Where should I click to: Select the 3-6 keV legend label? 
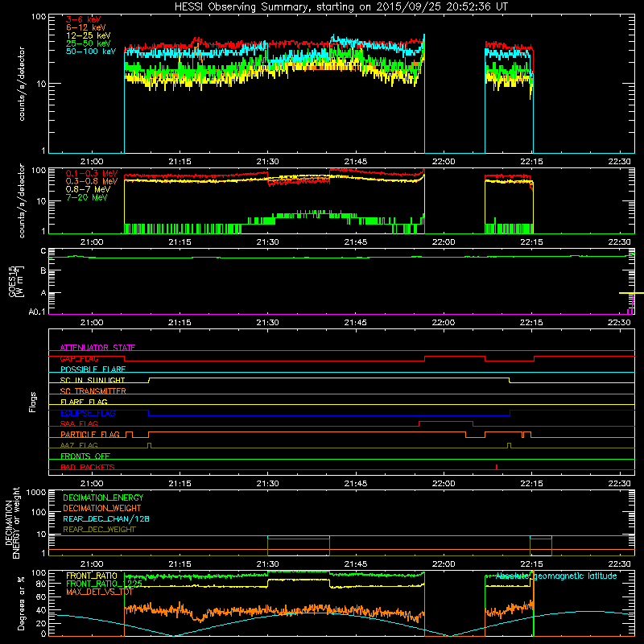pyautogui.click(x=83, y=19)
